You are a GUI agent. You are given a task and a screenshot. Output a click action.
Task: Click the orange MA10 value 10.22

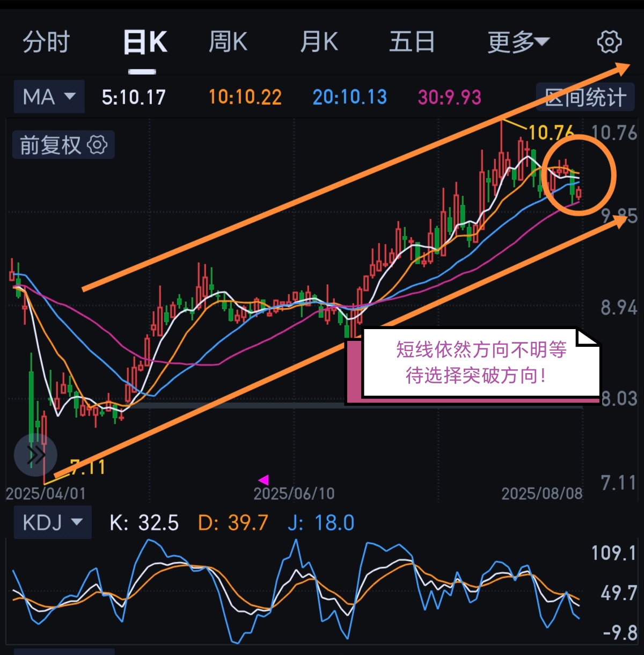[245, 97]
